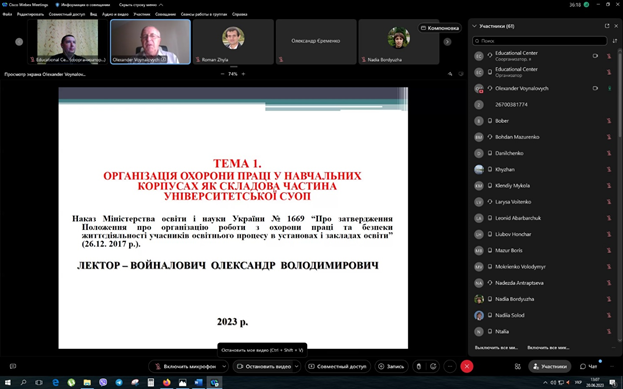Click the annotate icon above shared screen
The width and height of the screenshot is (623, 389).
(x=450, y=74)
